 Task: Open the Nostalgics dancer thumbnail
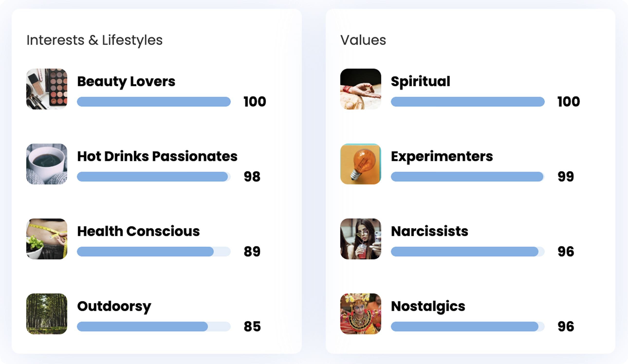pos(360,314)
